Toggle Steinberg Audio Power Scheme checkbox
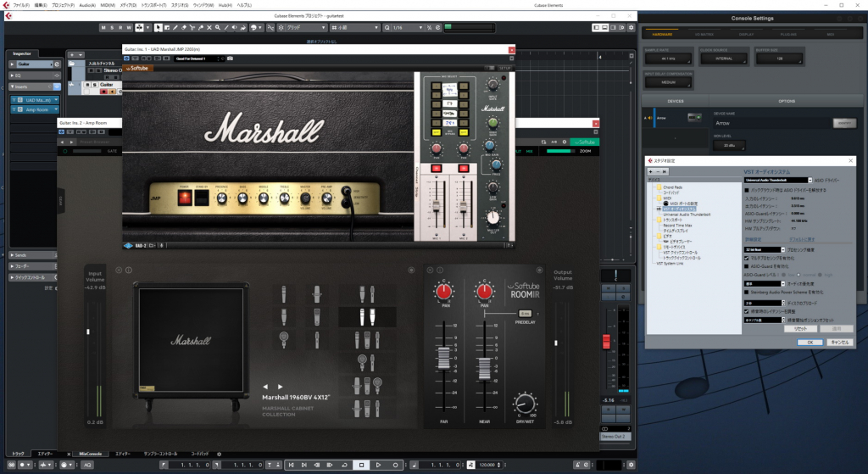Screen dimensions: 868x474 click(747, 293)
